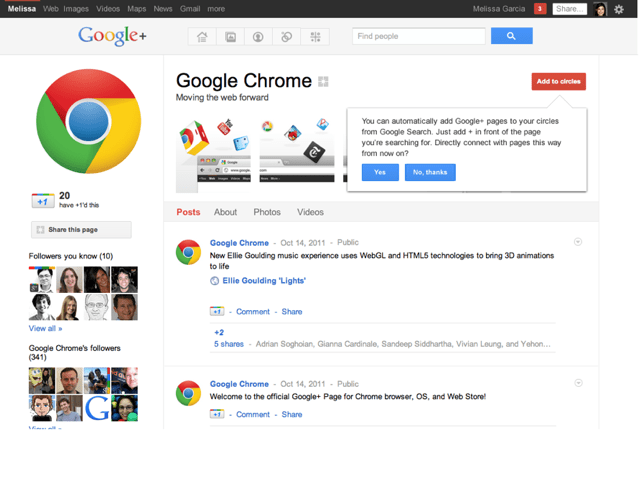Open Maps in the top bar

coord(137,9)
